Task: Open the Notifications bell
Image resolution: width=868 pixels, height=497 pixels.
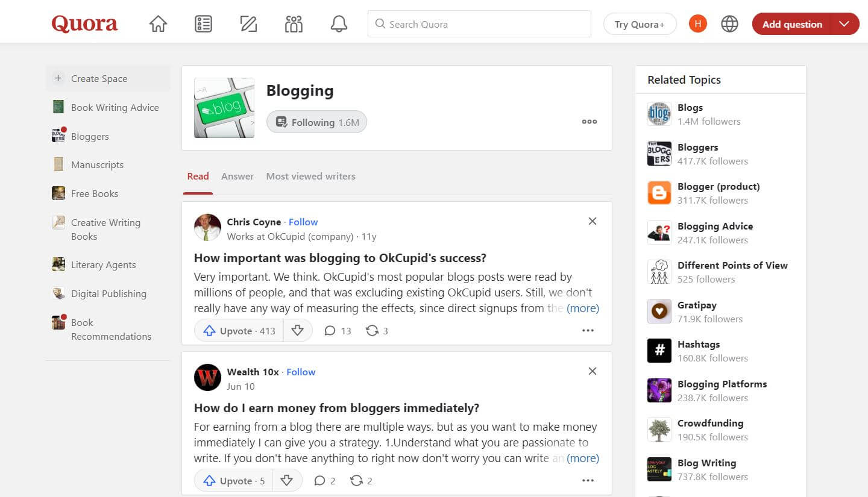Action: tap(339, 24)
